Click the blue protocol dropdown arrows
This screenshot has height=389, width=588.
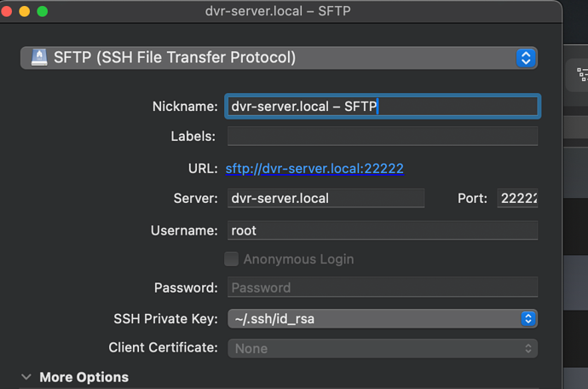pyautogui.click(x=526, y=58)
